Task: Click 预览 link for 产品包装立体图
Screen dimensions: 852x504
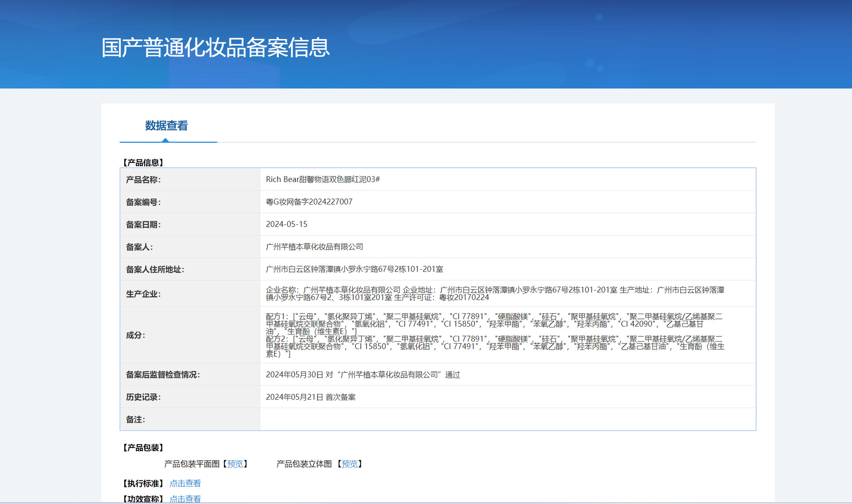Action: [x=350, y=464]
